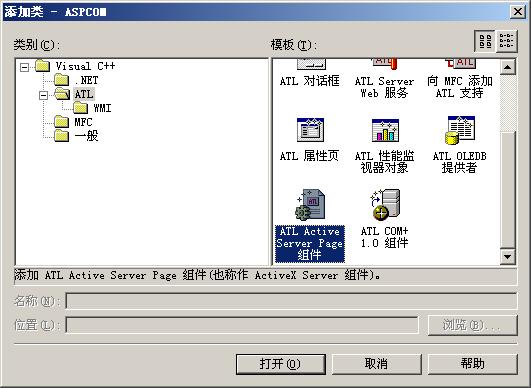Click the template list scroll up arrow
The width and height of the screenshot is (531, 388).
click(507, 67)
